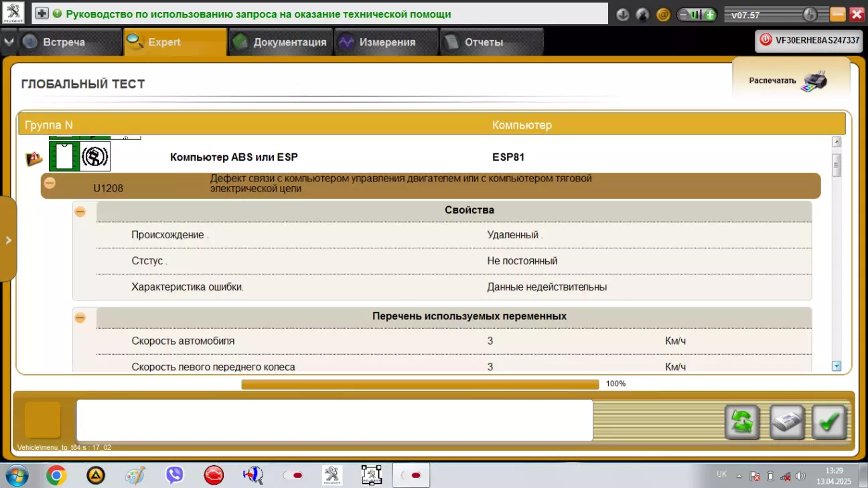Open the Peugeot lion app in taskbar

click(332, 475)
